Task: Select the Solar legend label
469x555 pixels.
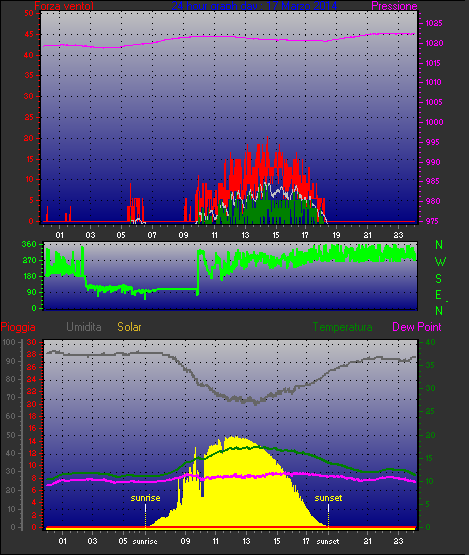Action: tap(129, 327)
